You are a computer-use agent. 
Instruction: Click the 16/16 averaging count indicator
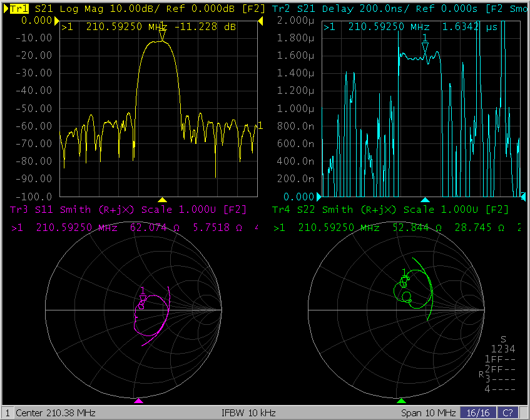(x=477, y=413)
